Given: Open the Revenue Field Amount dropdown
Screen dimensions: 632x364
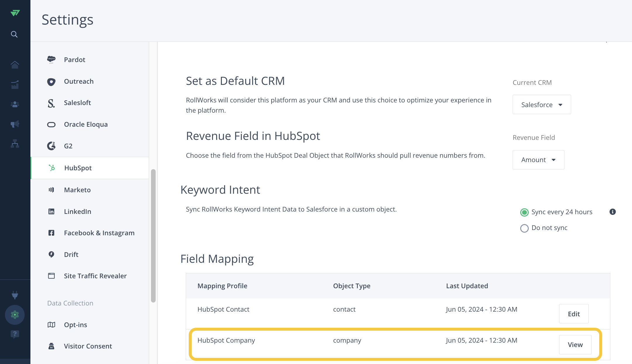Looking at the screenshot, I should [538, 160].
